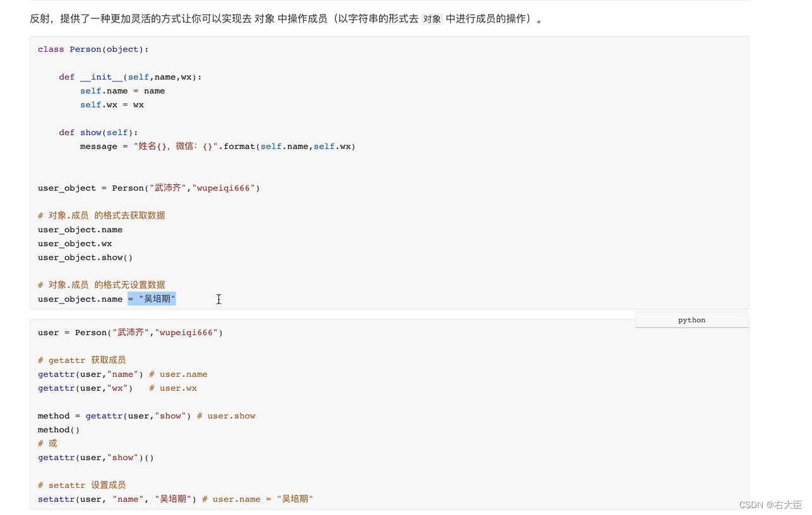The image size is (812, 515).
Task: Click the highlighted text = "吴培期"
Action: tap(151, 299)
